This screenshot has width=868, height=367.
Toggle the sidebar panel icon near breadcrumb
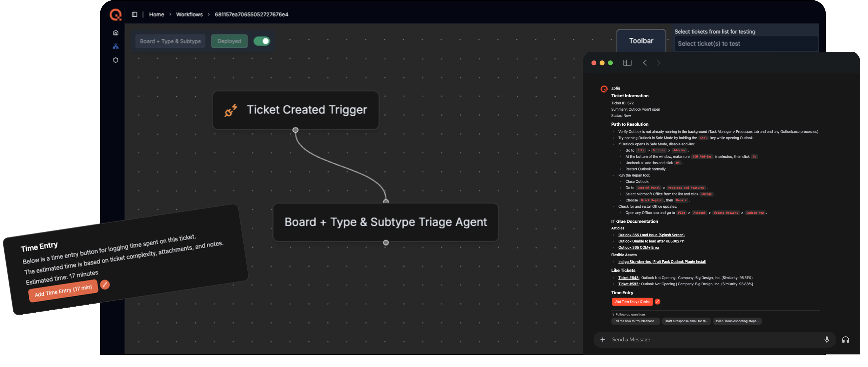[134, 15]
